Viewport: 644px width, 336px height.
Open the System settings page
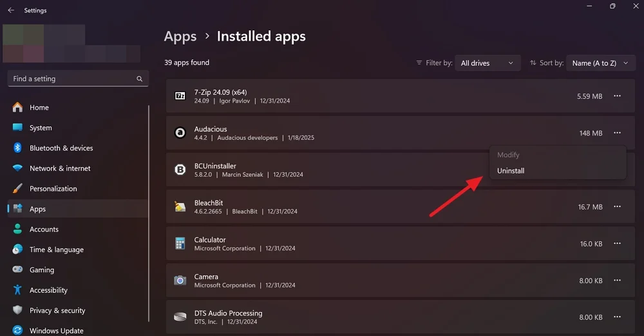click(x=78, y=128)
